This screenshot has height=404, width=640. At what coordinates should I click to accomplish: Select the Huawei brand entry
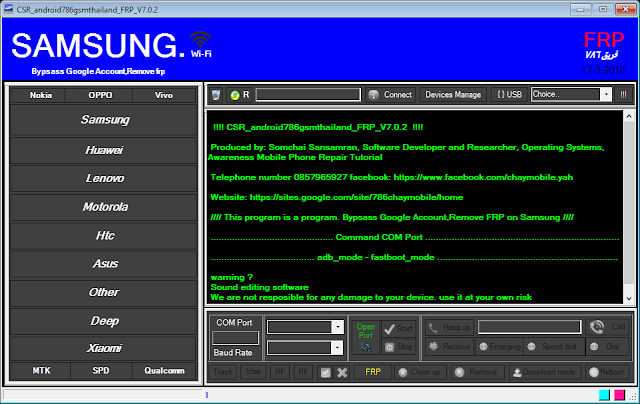pyautogui.click(x=104, y=150)
